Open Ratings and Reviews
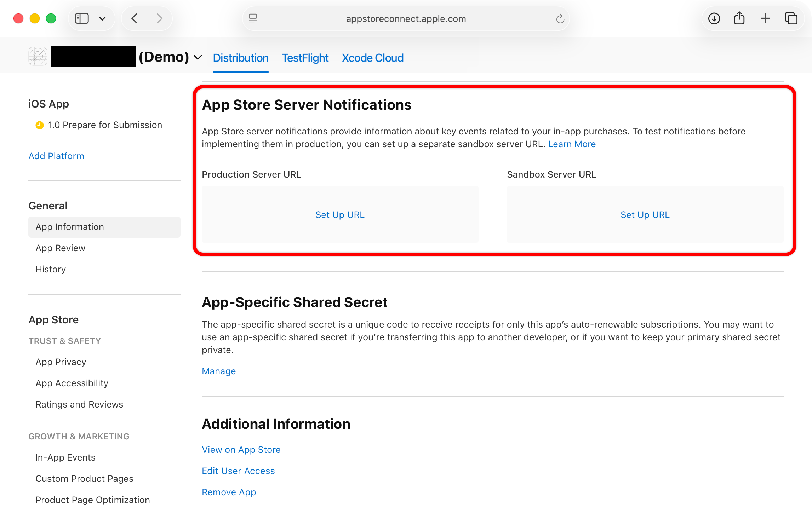 click(79, 404)
